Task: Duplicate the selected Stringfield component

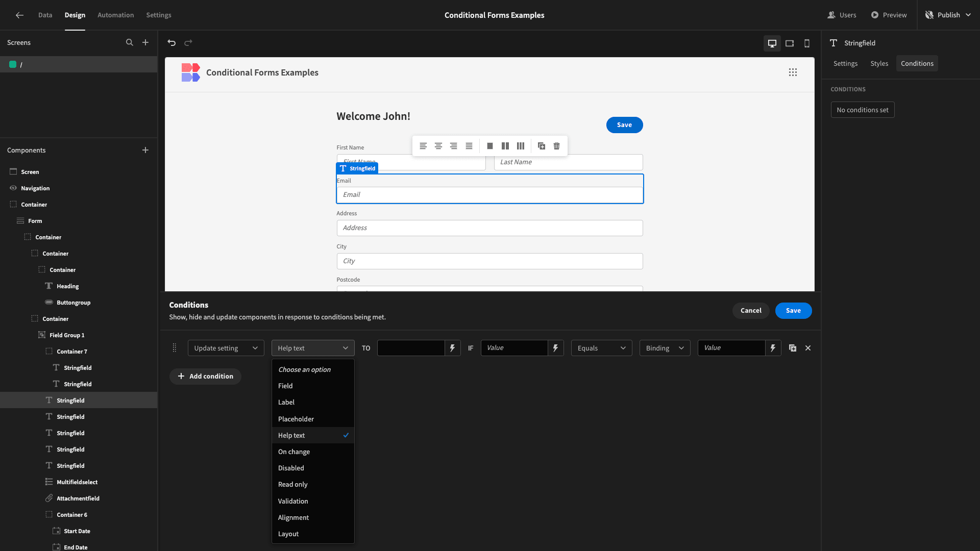Action: pyautogui.click(x=542, y=146)
